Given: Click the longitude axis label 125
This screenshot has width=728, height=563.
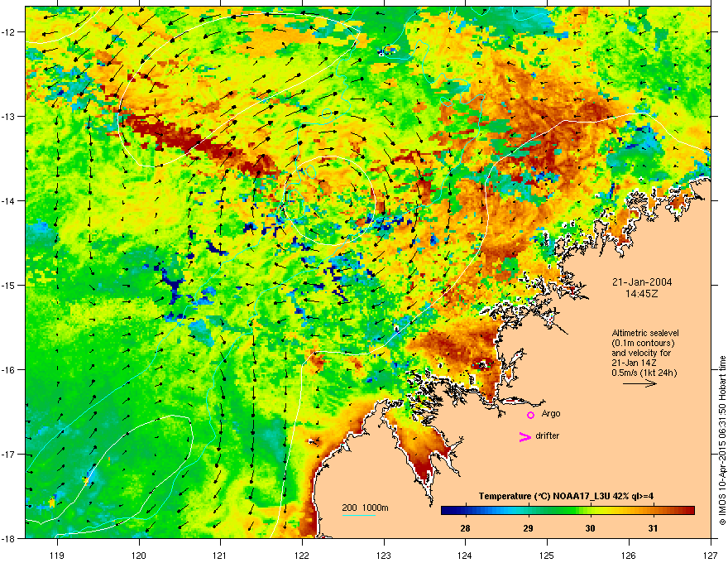Looking at the screenshot, I should (x=547, y=555).
